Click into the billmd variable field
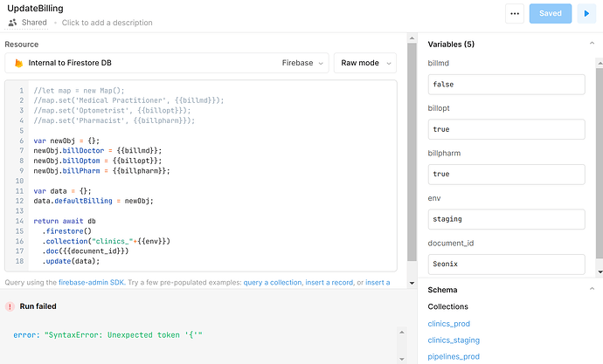This screenshot has height=364, width=603. (507, 85)
